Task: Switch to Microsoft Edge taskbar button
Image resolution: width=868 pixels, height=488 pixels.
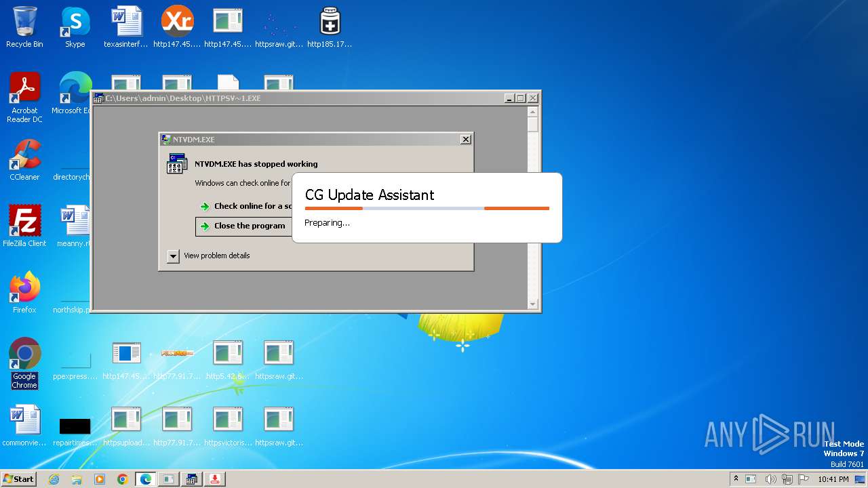Action: coord(145,479)
